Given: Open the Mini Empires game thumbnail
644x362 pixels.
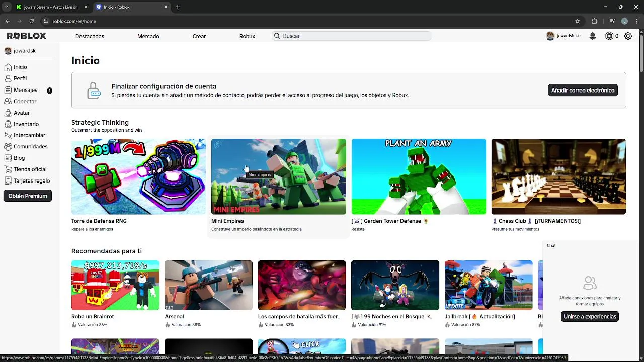Looking at the screenshot, I should (278, 176).
